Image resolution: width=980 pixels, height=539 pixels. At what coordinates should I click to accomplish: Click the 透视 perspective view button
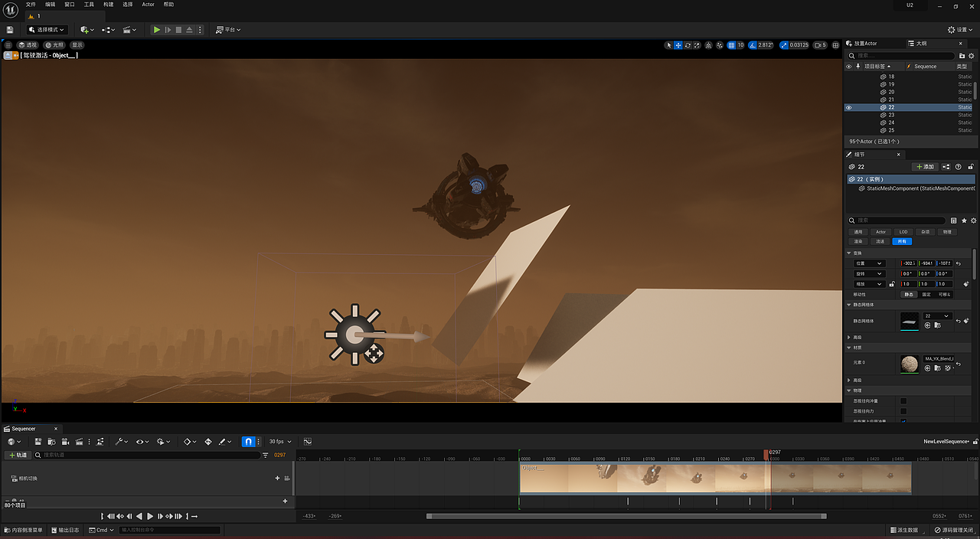click(28, 45)
